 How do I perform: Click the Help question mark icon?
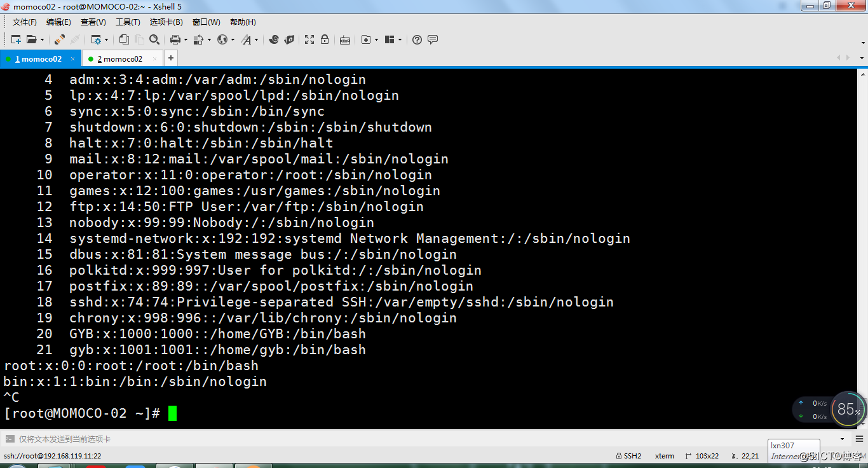pos(417,39)
